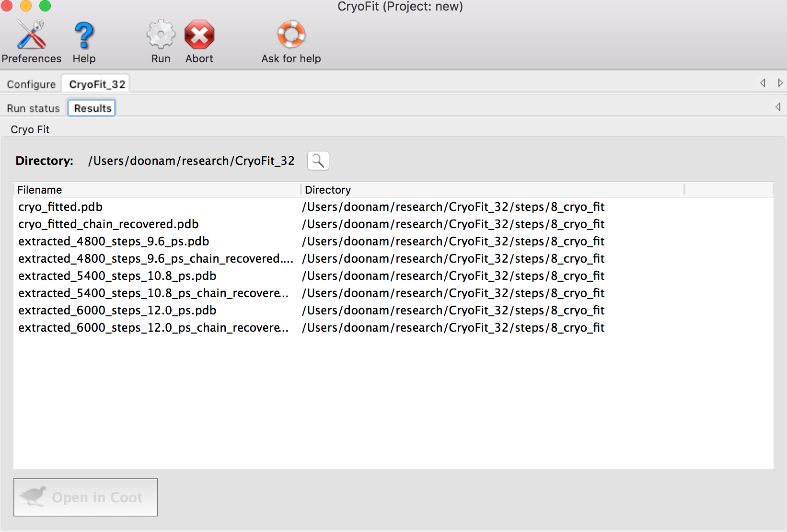787x532 pixels.
Task: Switch to the Configure tab
Action: pyautogui.click(x=30, y=83)
